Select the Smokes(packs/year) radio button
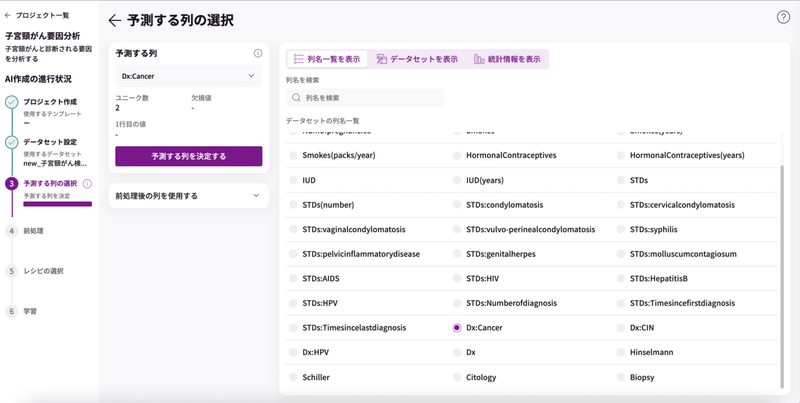800x403 pixels. [x=293, y=155]
